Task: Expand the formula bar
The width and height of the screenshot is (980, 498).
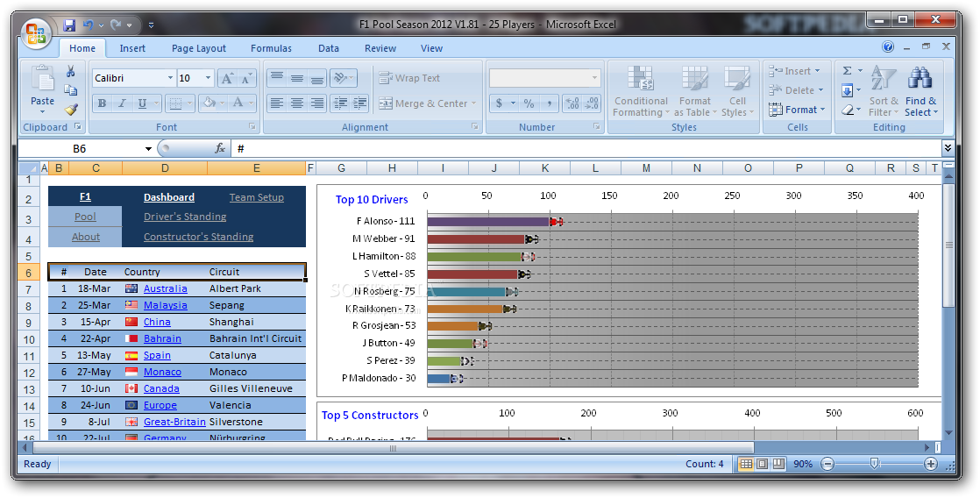Action: pos(948,148)
